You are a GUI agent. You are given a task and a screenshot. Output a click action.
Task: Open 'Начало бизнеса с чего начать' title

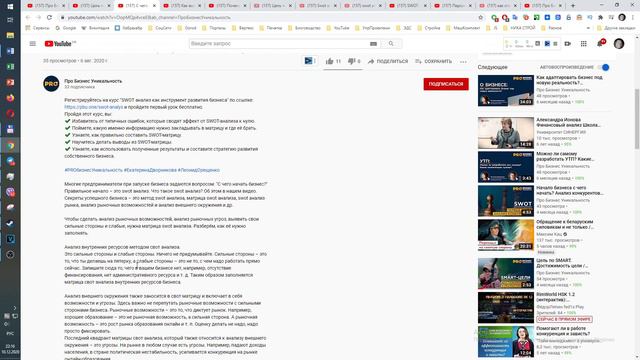point(570,190)
